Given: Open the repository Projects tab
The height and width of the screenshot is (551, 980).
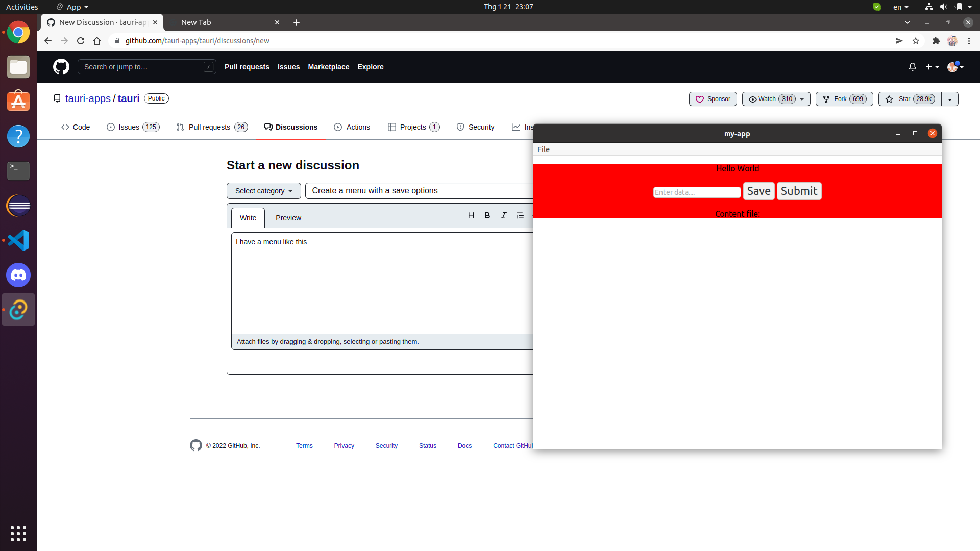Looking at the screenshot, I should [413, 127].
